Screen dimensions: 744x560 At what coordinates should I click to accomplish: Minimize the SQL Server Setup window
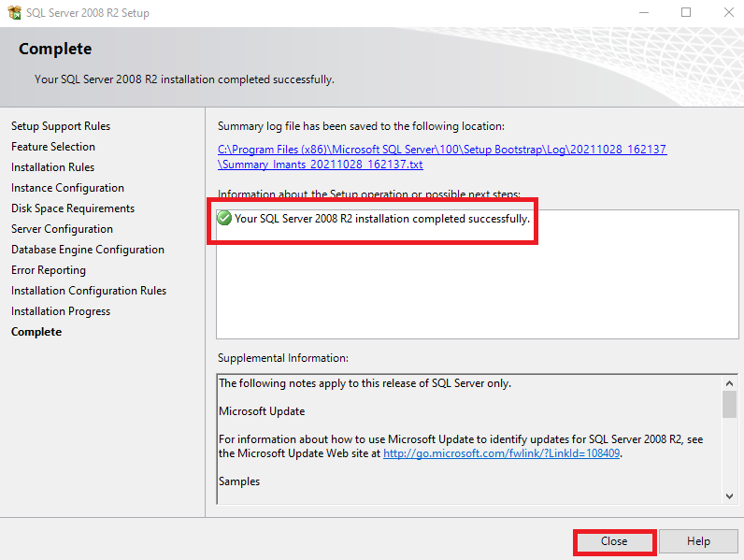tap(644, 12)
